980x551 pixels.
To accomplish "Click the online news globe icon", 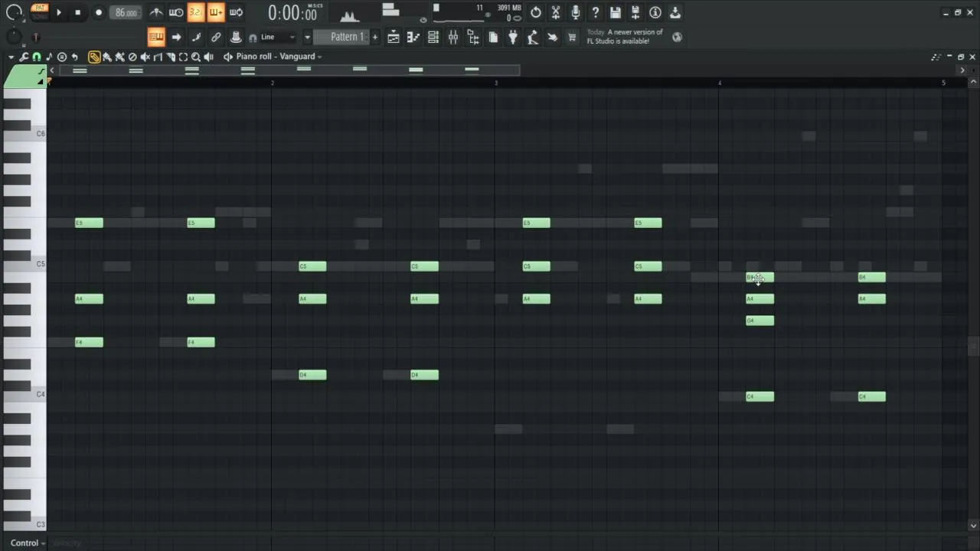I will pyautogui.click(x=677, y=37).
